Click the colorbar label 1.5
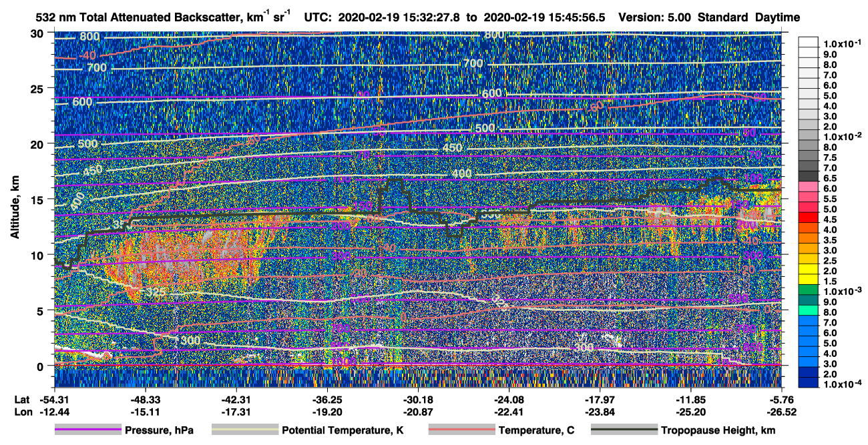 point(830,282)
